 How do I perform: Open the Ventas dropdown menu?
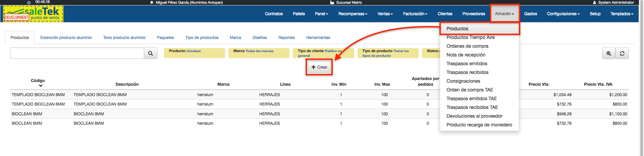pyautogui.click(x=385, y=14)
